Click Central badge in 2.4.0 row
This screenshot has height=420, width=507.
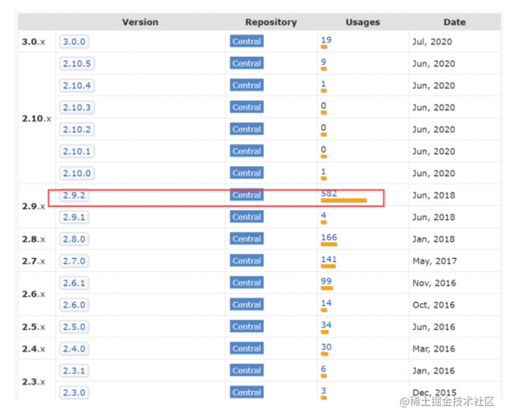coord(247,348)
